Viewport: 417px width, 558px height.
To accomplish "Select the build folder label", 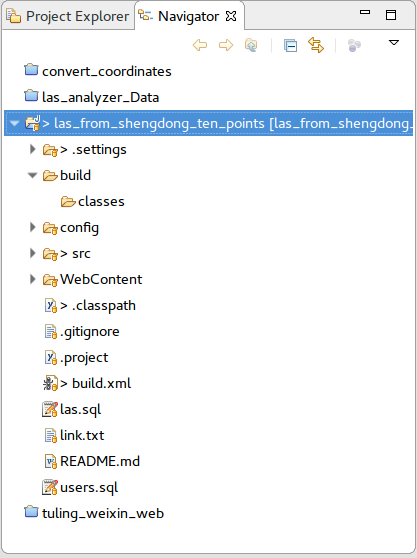I will coord(75,175).
